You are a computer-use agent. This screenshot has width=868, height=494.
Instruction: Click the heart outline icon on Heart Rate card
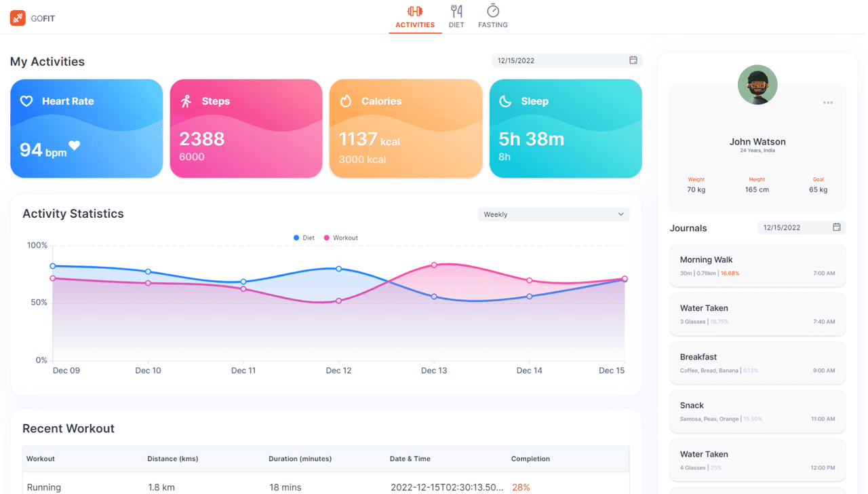pos(26,101)
